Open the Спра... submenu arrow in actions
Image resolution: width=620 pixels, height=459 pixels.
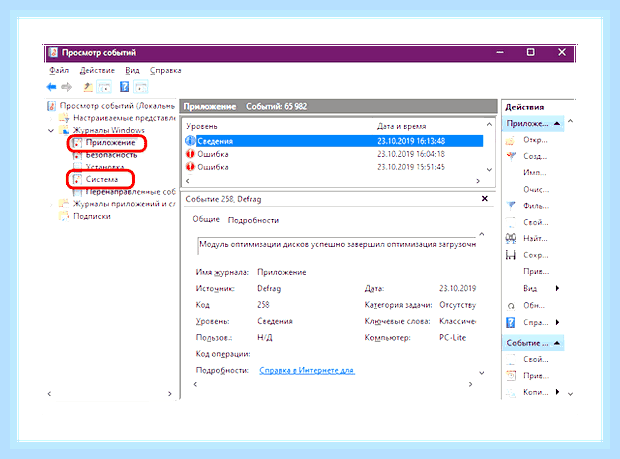[557, 322]
